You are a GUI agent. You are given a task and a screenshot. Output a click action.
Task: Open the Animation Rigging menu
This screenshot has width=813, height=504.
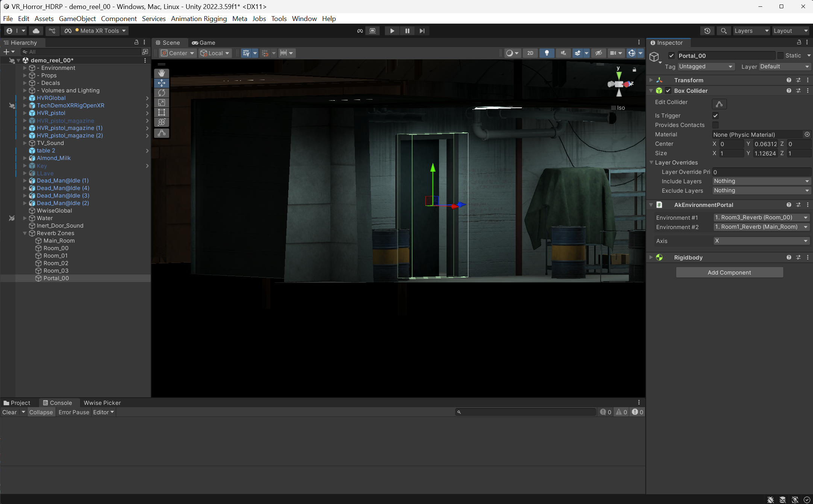[x=198, y=19]
